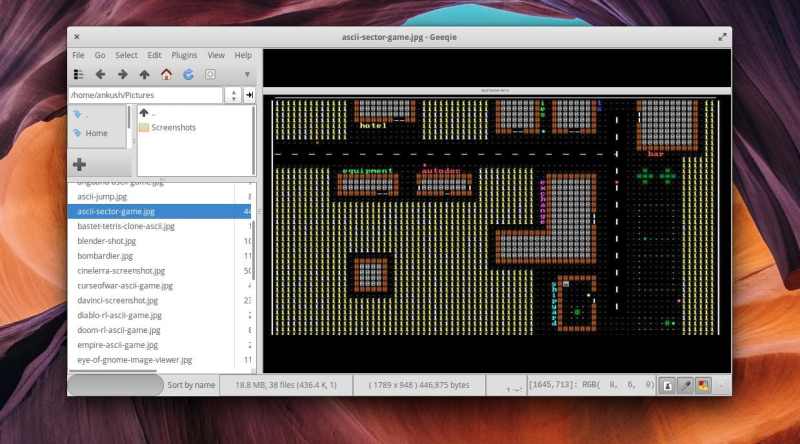Screen dimensions: 800x444
Task: Select the Home bookmark
Action: [96, 132]
